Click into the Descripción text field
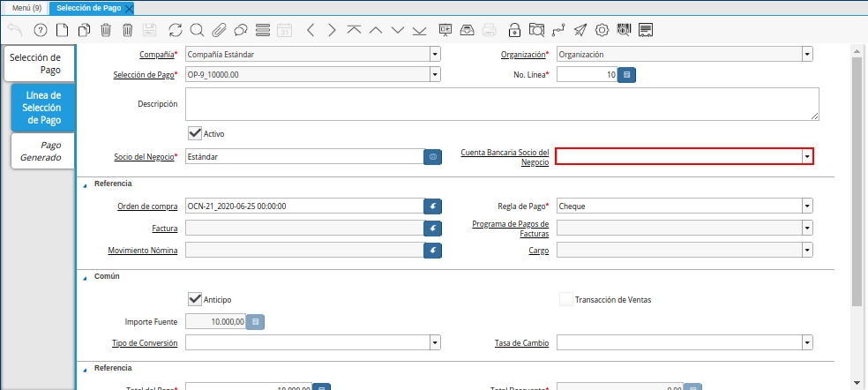The image size is (868, 390). [501, 103]
